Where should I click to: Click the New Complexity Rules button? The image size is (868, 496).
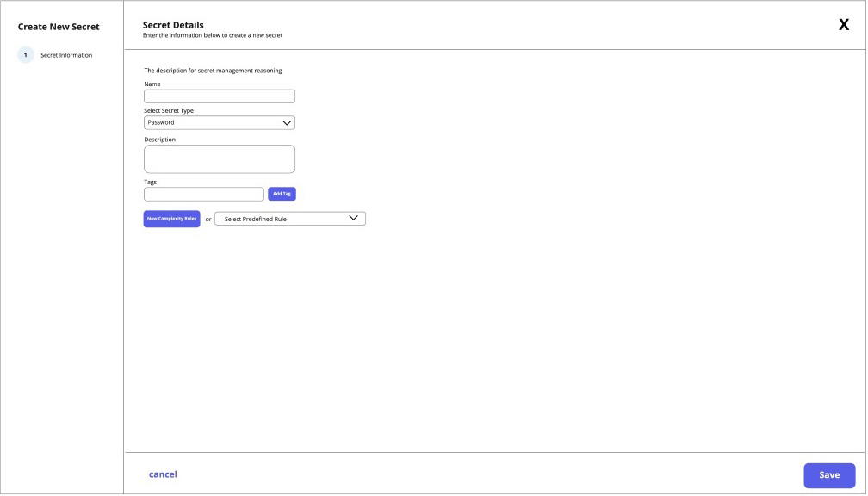(x=171, y=218)
